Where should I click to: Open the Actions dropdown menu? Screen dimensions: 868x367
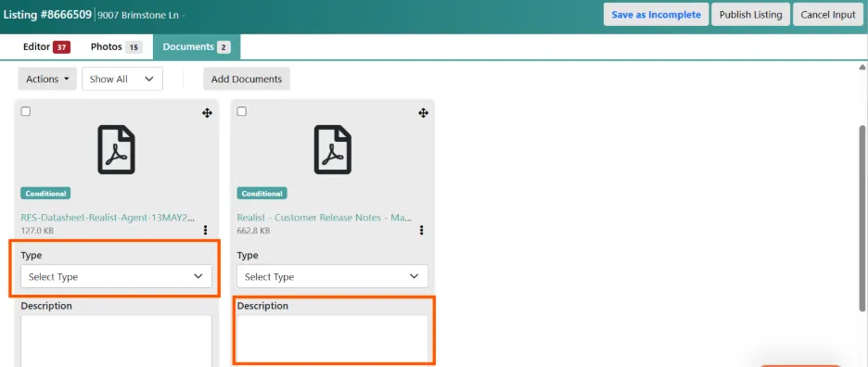[x=47, y=79]
